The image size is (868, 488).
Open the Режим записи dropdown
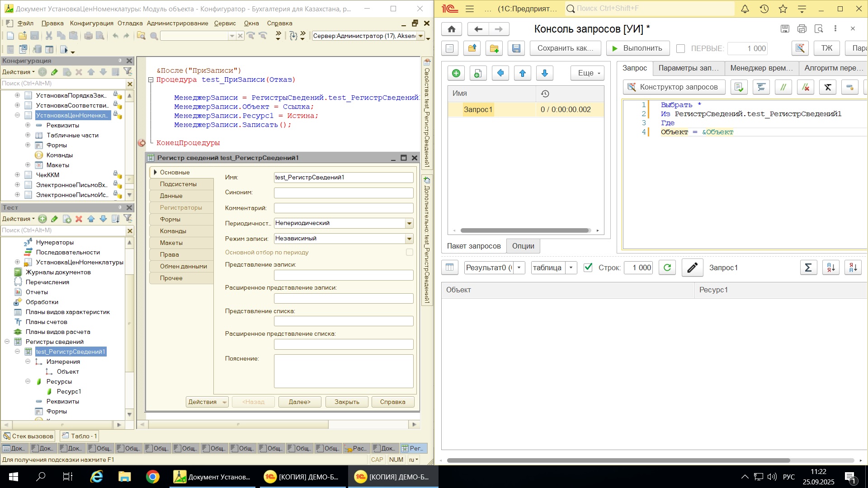pyautogui.click(x=409, y=239)
